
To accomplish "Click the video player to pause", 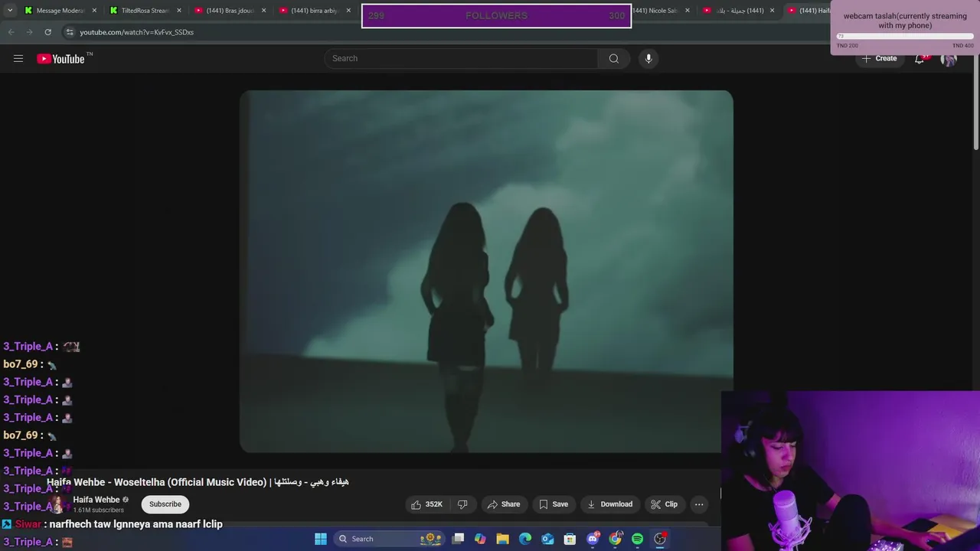I will pos(486,272).
